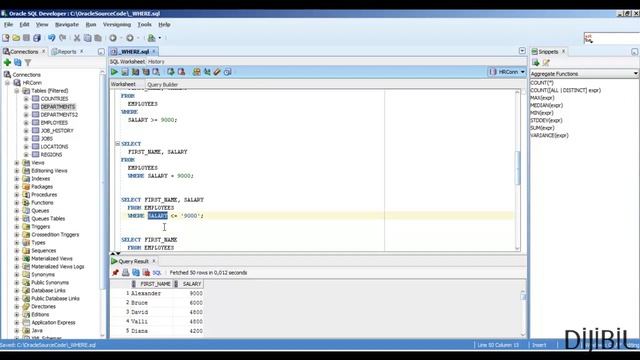Insert the COUNT(*) snippet
Viewport: 640px width, 360px height.
coord(542,83)
